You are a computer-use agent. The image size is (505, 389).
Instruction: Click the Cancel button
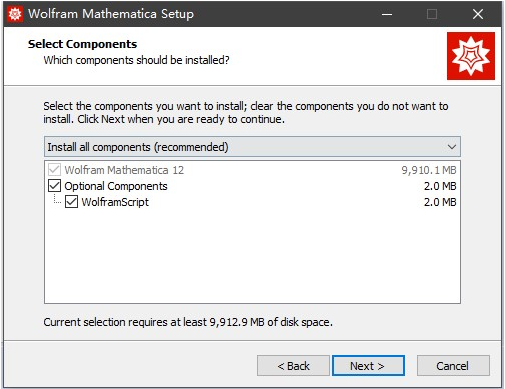[x=453, y=366]
